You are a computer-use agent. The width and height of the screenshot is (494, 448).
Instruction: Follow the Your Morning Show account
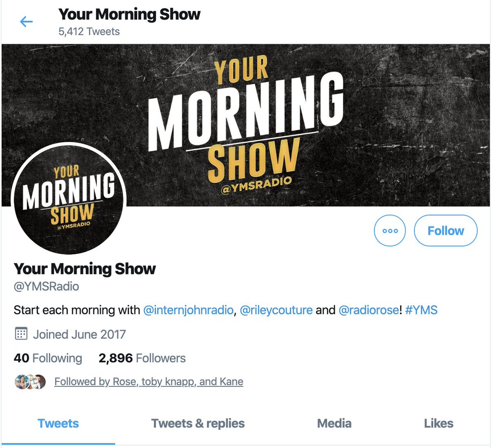pos(446,230)
